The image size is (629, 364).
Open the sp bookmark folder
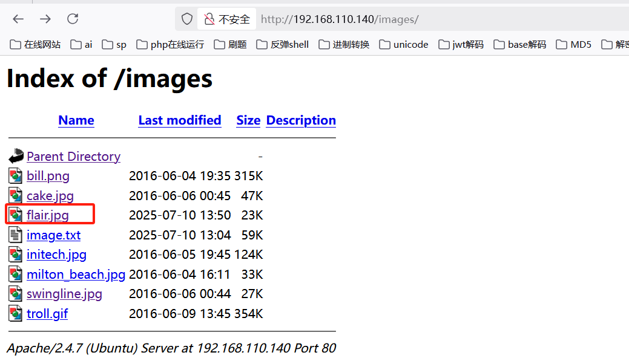pos(114,45)
